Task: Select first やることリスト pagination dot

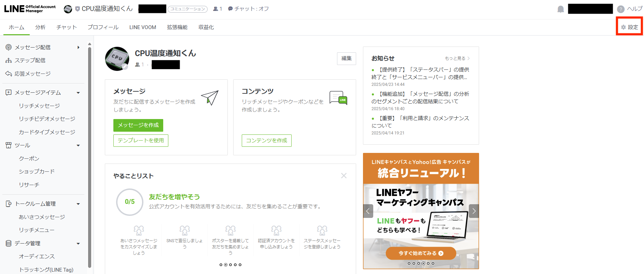Action: tap(221, 265)
